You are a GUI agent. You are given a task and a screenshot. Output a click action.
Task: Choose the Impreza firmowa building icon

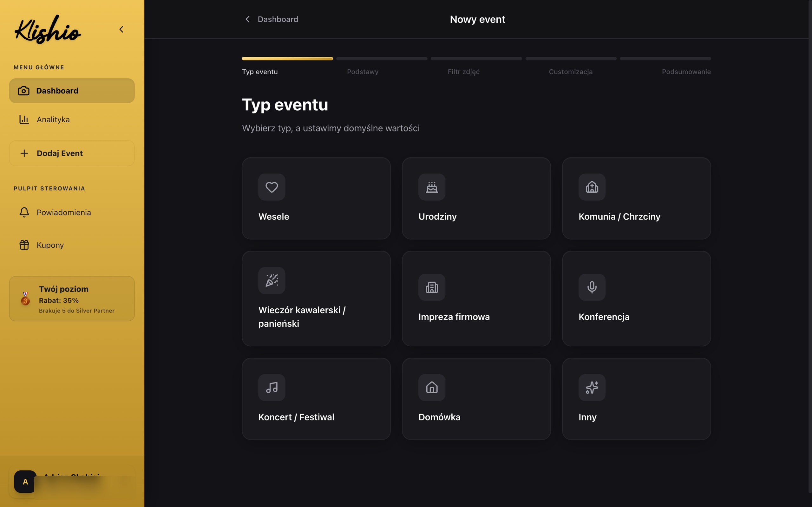click(x=431, y=287)
